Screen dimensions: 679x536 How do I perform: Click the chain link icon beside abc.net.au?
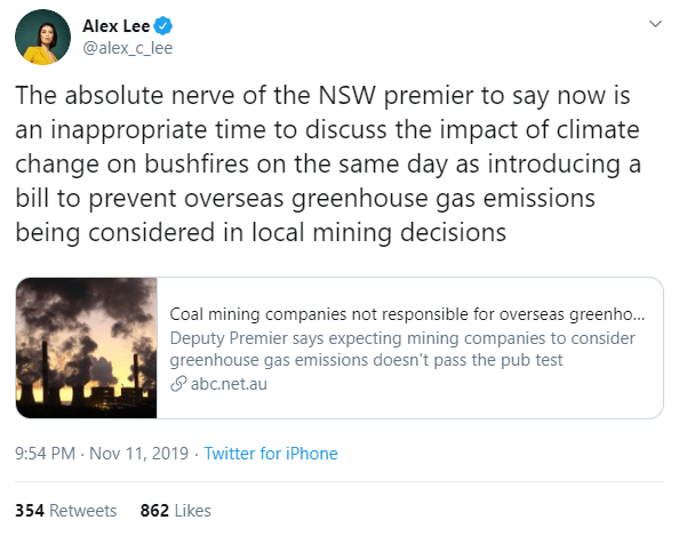click(178, 384)
